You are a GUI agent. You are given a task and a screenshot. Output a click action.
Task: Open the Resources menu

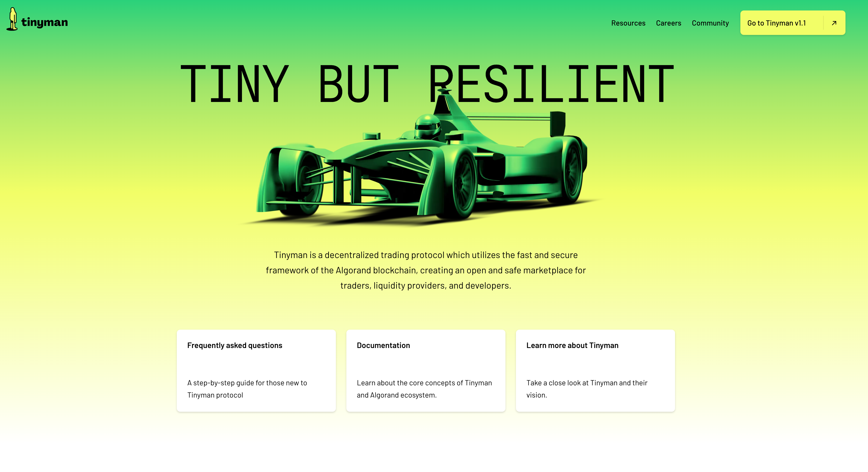(628, 23)
